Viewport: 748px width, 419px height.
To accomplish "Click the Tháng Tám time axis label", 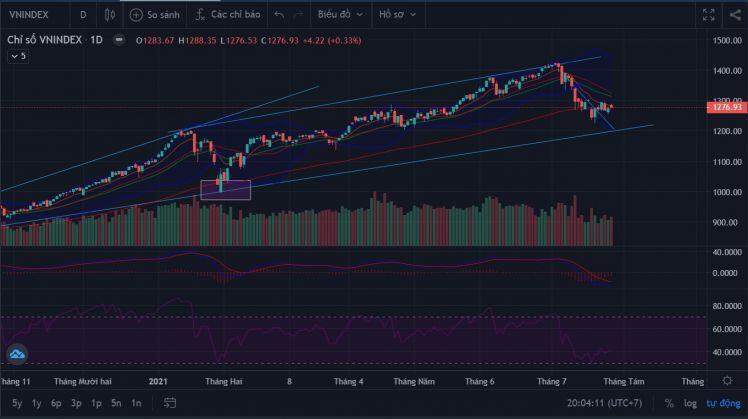I will coord(623,381).
